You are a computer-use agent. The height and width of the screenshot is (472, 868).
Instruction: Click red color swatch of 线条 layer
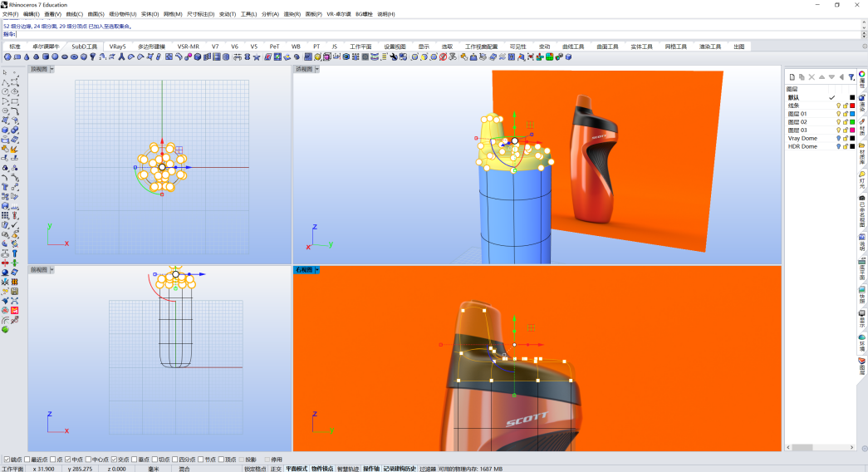pyautogui.click(x=852, y=106)
